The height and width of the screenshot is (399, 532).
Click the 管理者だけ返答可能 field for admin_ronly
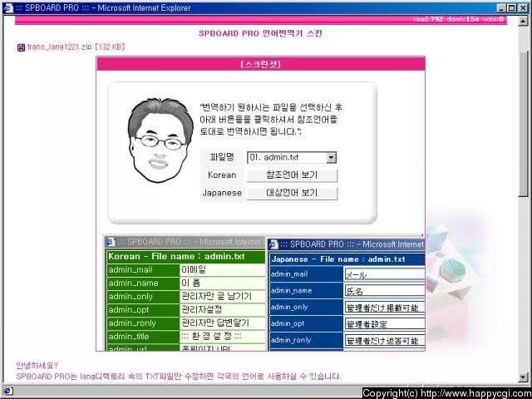(x=384, y=340)
